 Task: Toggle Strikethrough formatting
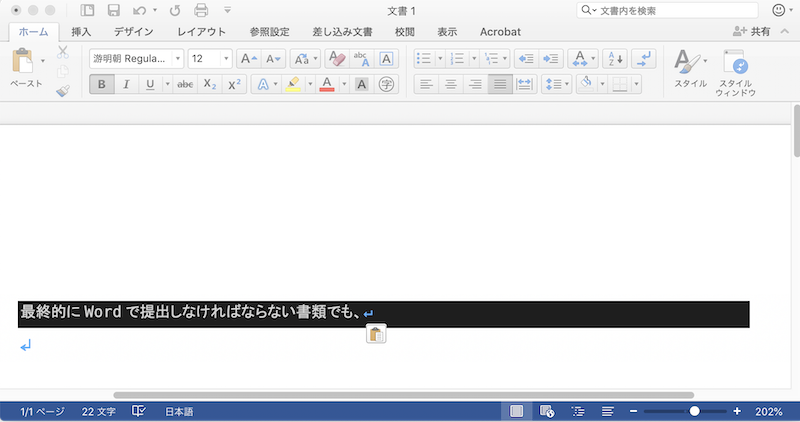coord(185,84)
